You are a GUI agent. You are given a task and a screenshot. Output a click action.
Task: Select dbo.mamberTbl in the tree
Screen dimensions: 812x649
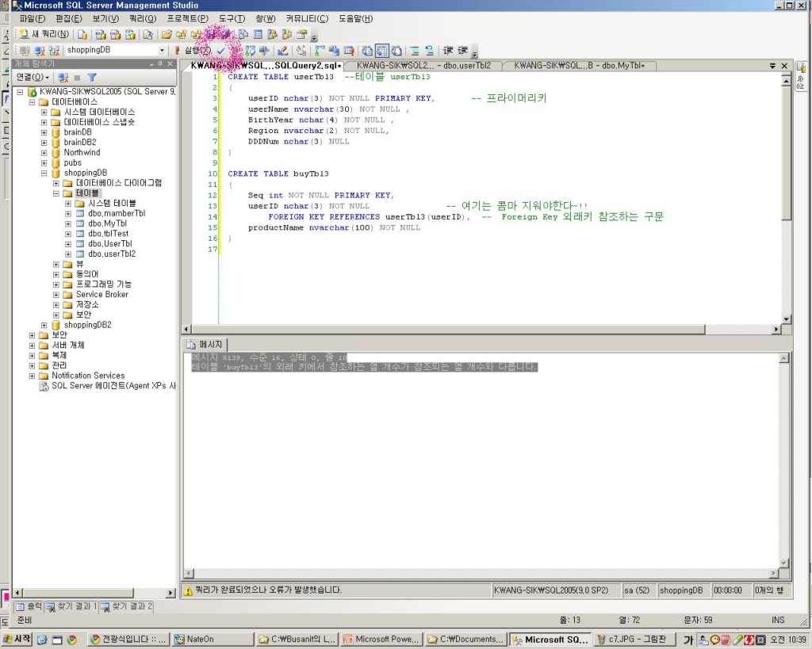click(117, 213)
